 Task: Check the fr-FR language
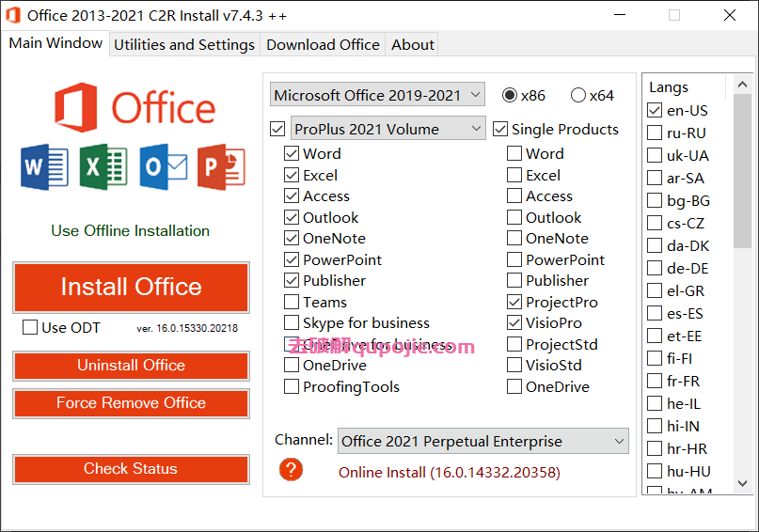pos(655,381)
